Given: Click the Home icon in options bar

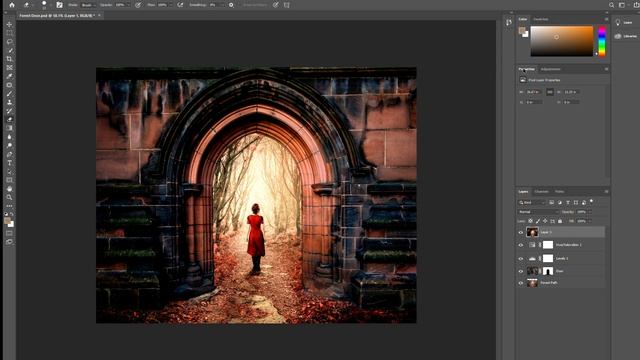Looking at the screenshot, I should tap(11, 5).
